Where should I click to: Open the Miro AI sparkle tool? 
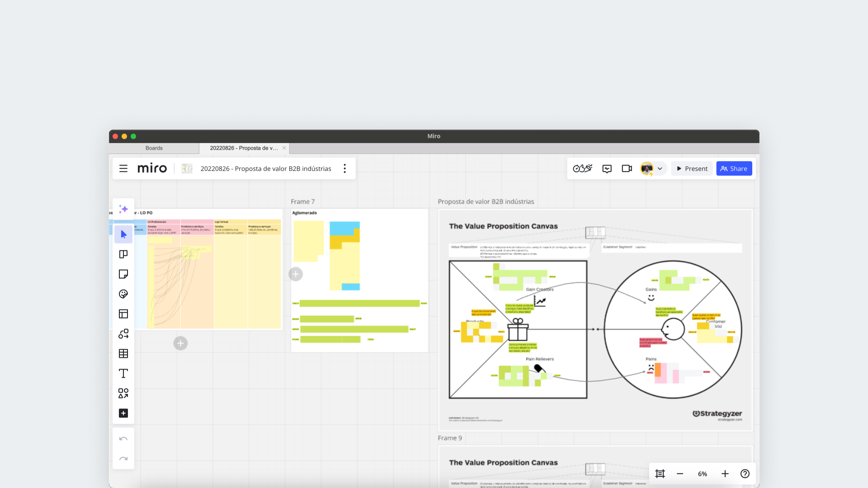tap(123, 209)
